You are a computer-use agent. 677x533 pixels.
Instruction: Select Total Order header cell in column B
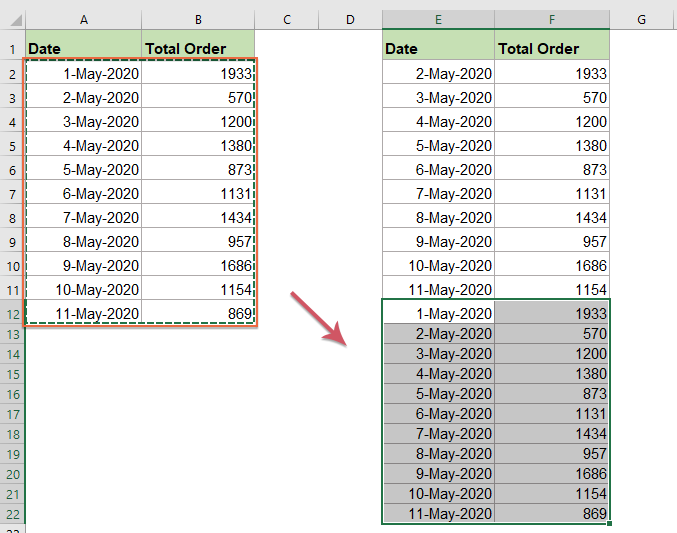[x=198, y=48]
